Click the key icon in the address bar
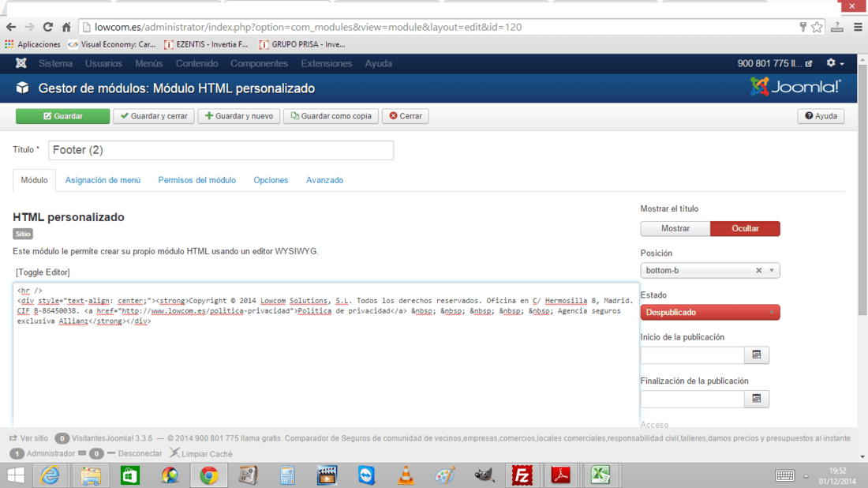 pos(803,27)
